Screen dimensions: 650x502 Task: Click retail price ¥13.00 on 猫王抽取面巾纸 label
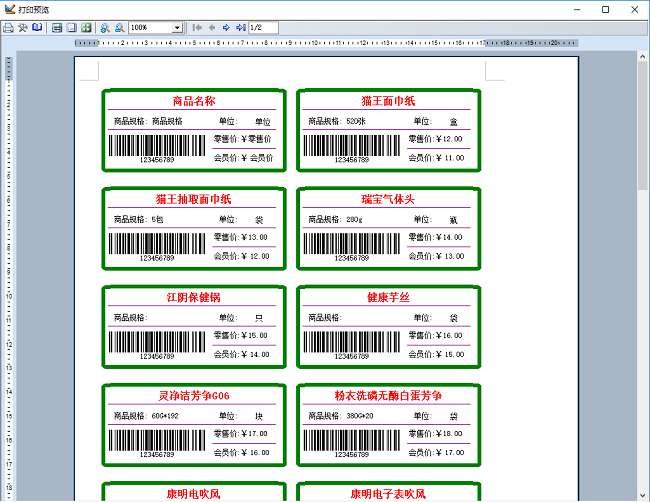[254, 237]
